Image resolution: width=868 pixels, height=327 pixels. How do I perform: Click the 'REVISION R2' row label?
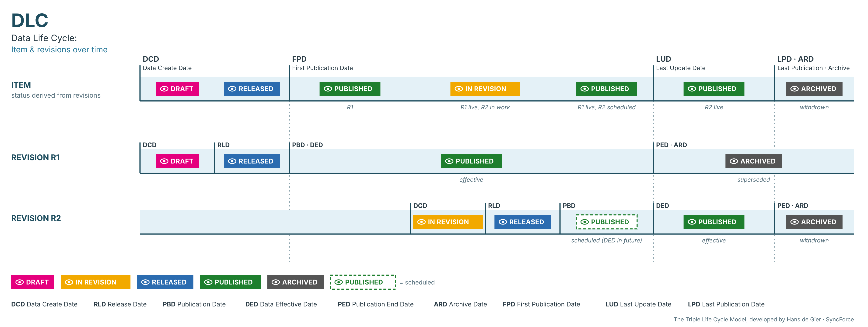[x=36, y=218]
